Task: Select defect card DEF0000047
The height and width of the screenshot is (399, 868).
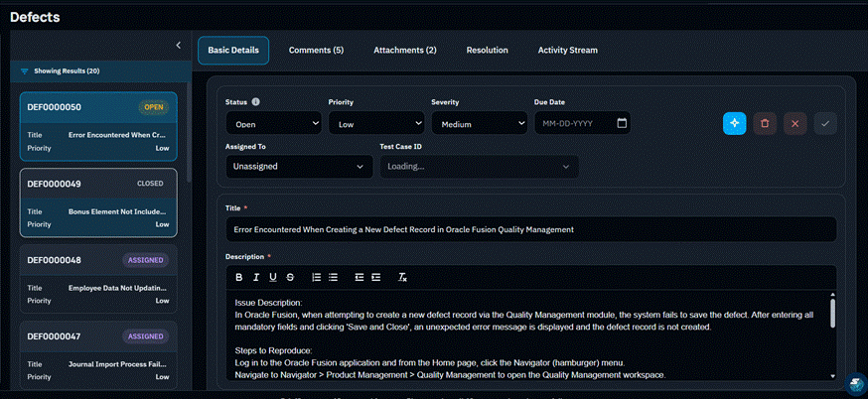Action: (x=98, y=355)
